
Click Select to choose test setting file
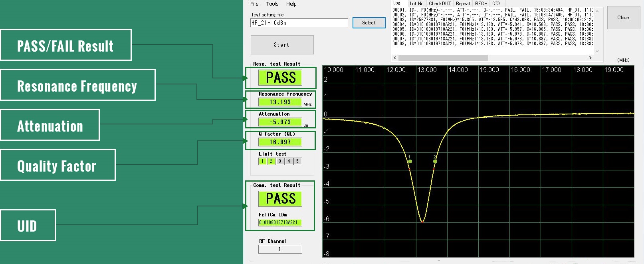point(369,23)
